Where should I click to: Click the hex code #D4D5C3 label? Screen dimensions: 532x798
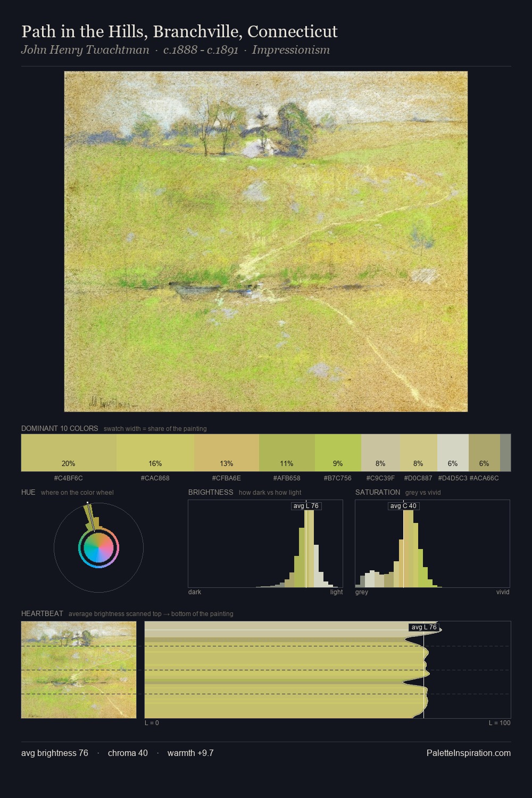coord(453,478)
